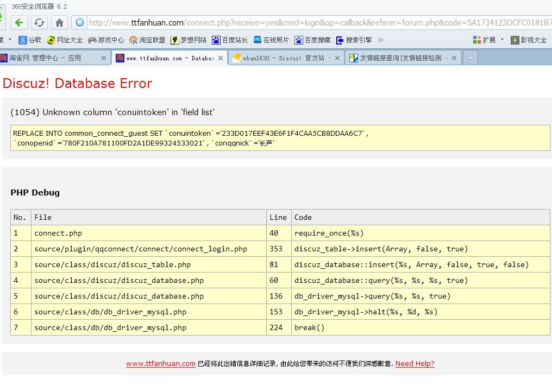Expand the bookmarks overflow chevron
The height and width of the screenshot is (392, 552).
(x=380, y=40)
